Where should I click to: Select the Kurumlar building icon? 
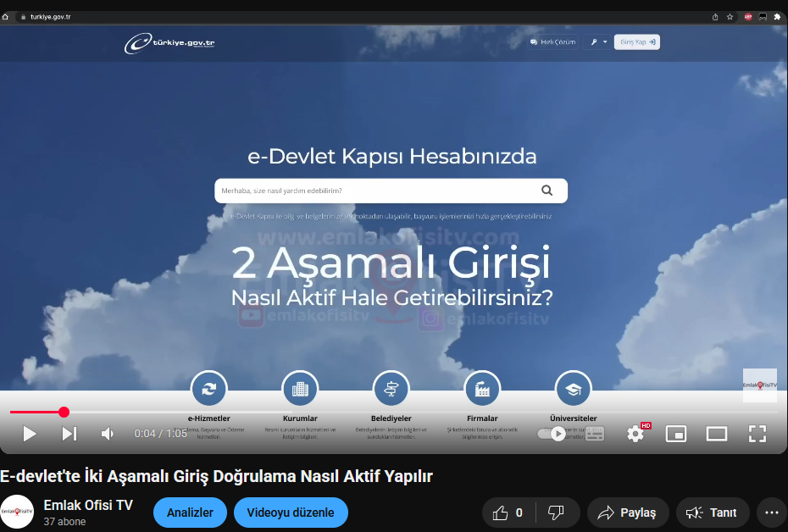(300, 388)
